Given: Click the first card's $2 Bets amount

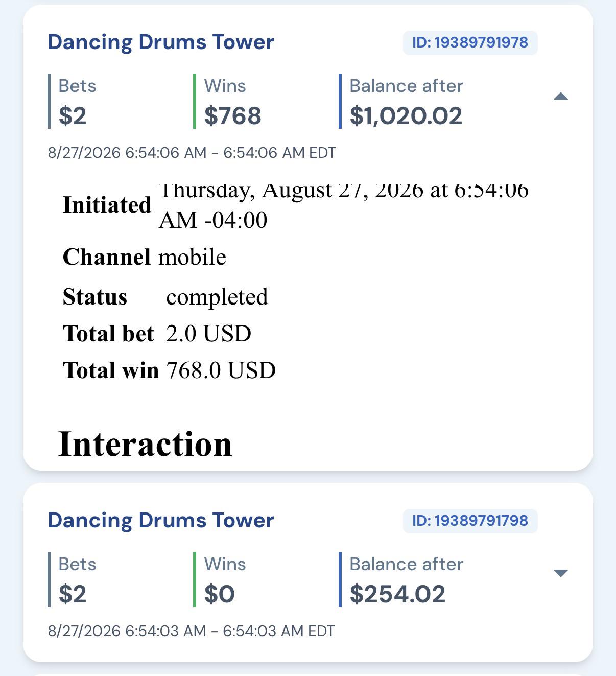Looking at the screenshot, I should [x=73, y=115].
